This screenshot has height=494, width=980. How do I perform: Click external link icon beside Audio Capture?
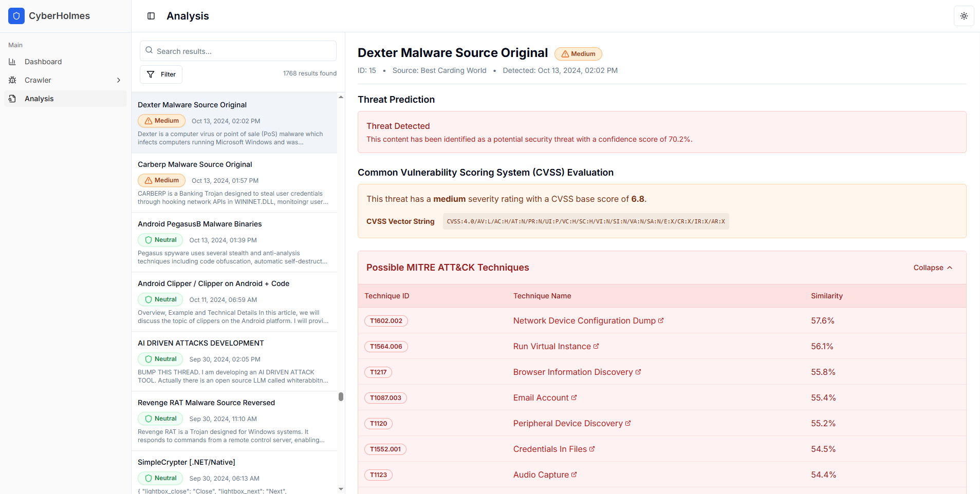pyautogui.click(x=574, y=474)
